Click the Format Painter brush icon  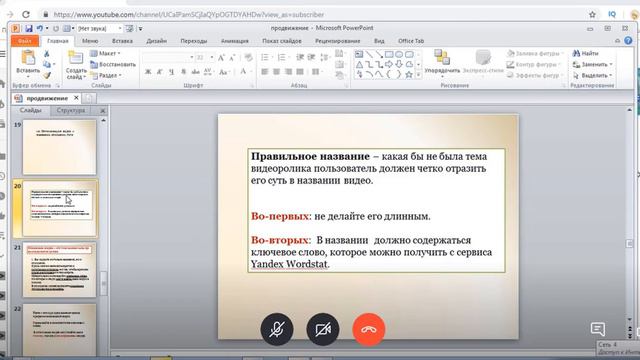[x=47, y=75]
